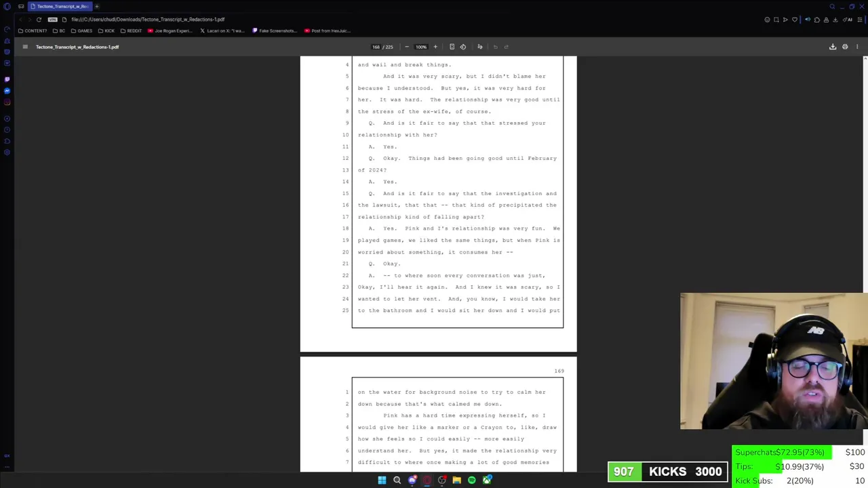The image size is (868, 488).
Task: Open the browser snapshot capture tool
Action: [x=776, y=20]
